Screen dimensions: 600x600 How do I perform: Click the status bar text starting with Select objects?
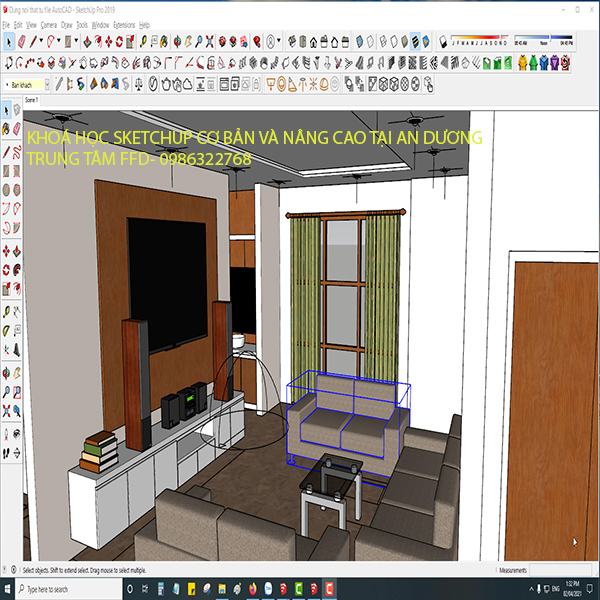(84, 570)
